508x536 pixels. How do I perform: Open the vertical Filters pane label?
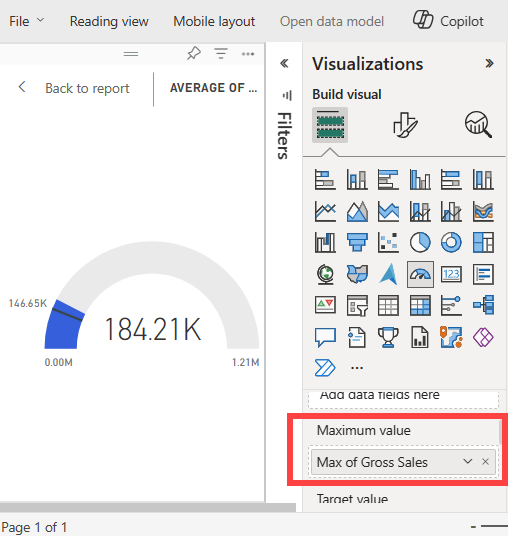(x=284, y=136)
